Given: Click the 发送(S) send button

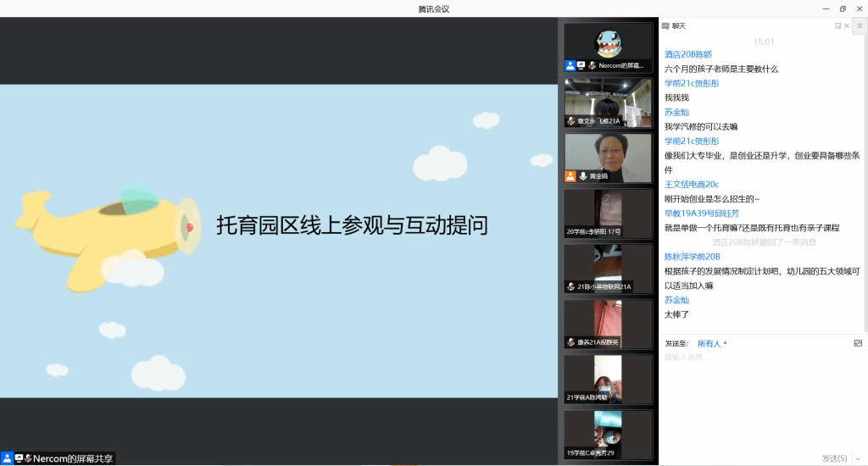Looking at the screenshot, I should tap(834, 458).
